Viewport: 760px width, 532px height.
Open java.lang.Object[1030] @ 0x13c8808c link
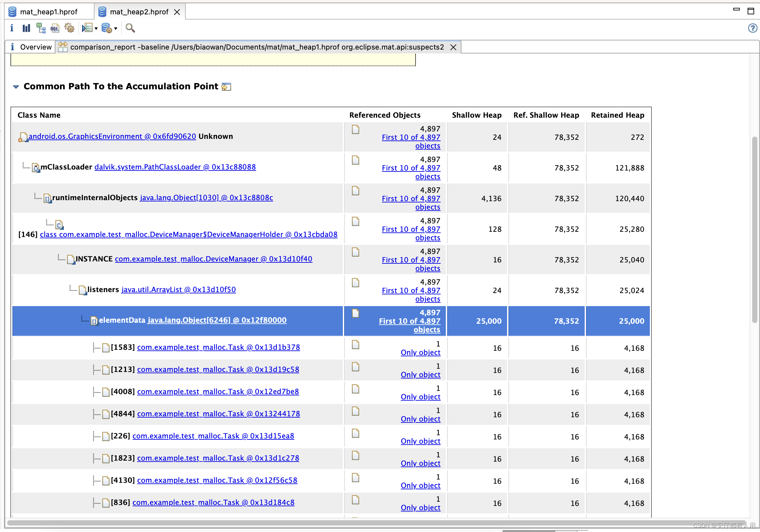[x=206, y=198]
